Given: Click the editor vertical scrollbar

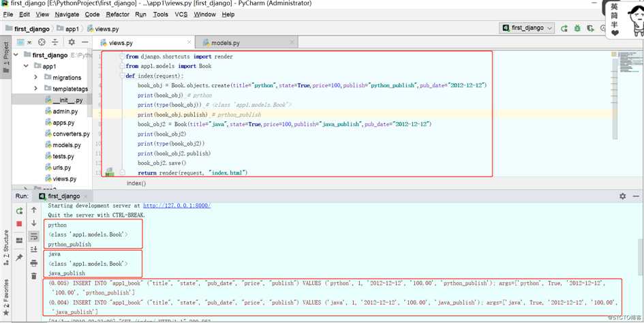Looking at the screenshot, I should 615,99.
